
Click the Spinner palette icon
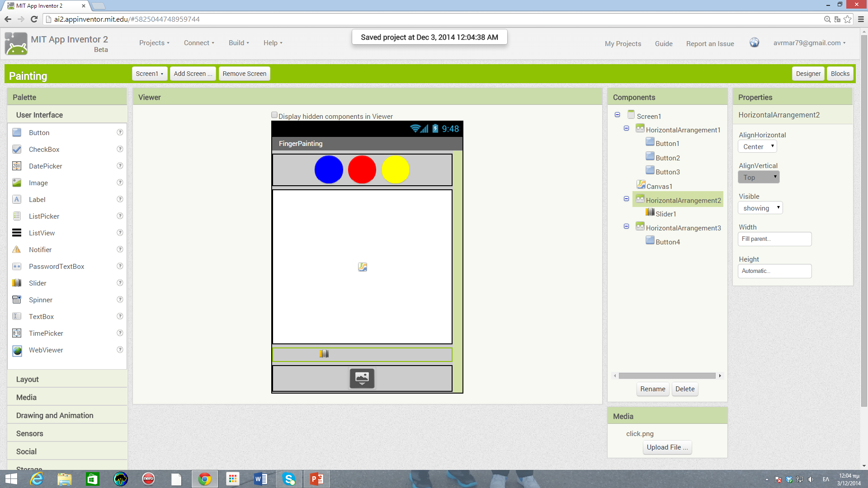click(17, 300)
